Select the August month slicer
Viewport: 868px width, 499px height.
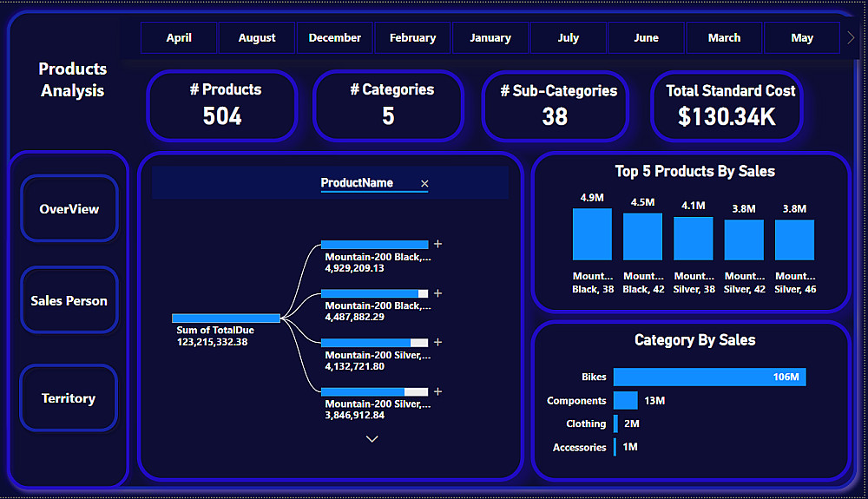click(x=257, y=37)
